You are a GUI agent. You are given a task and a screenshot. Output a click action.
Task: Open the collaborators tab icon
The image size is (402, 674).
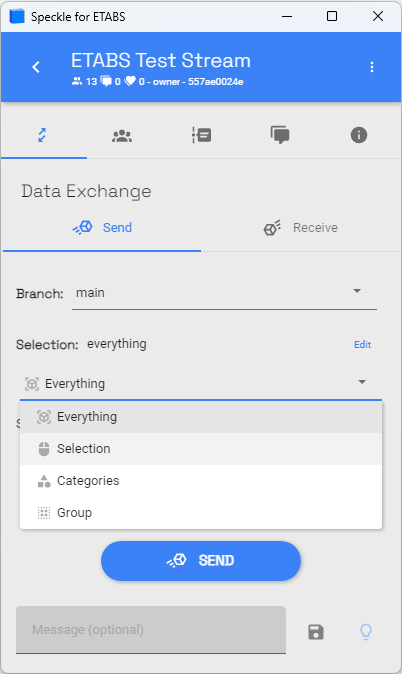coord(122,136)
